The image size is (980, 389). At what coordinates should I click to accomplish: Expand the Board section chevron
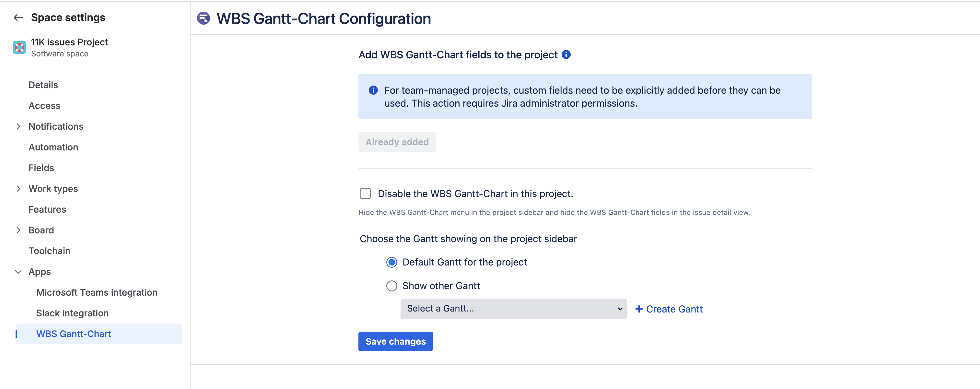[18, 230]
